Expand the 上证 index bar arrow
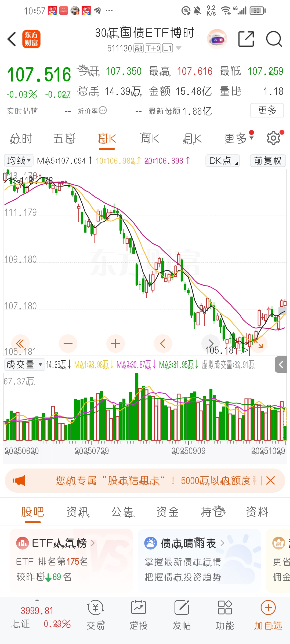The height and width of the screenshot is (644, 290). coord(37,600)
